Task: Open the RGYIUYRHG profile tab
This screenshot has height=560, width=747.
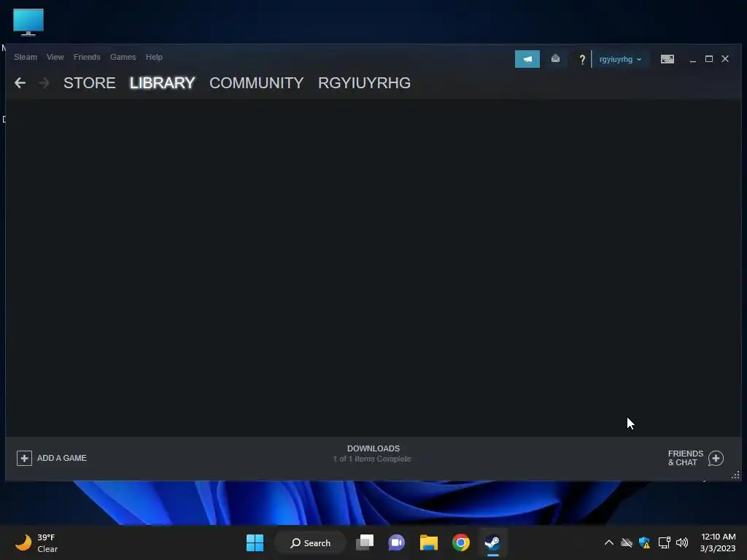Action: pyautogui.click(x=365, y=83)
